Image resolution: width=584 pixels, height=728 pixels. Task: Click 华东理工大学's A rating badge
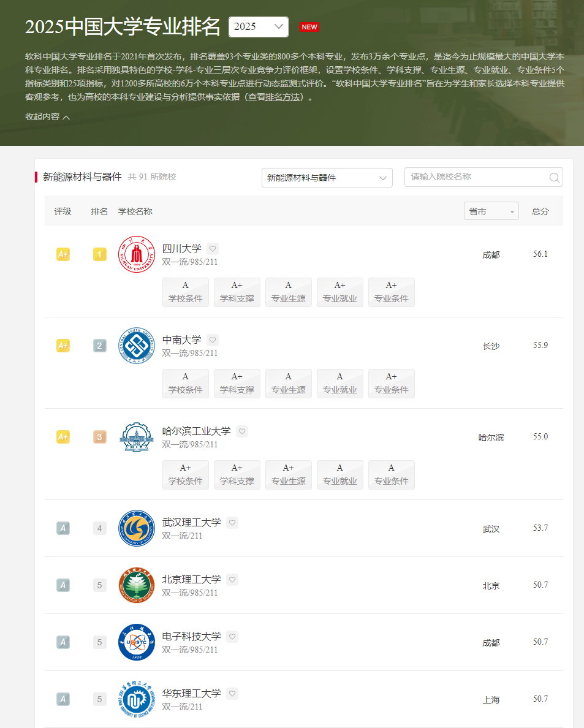63,699
